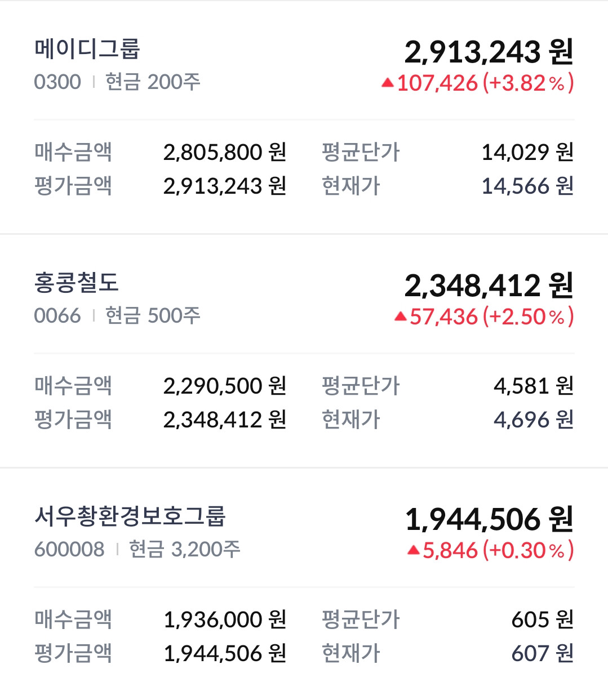The width and height of the screenshot is (608, 700).
Task: Tap 서우촹환경보호그룹's 매수금액 value 1,936,000 원
Action: click(225, 619)
